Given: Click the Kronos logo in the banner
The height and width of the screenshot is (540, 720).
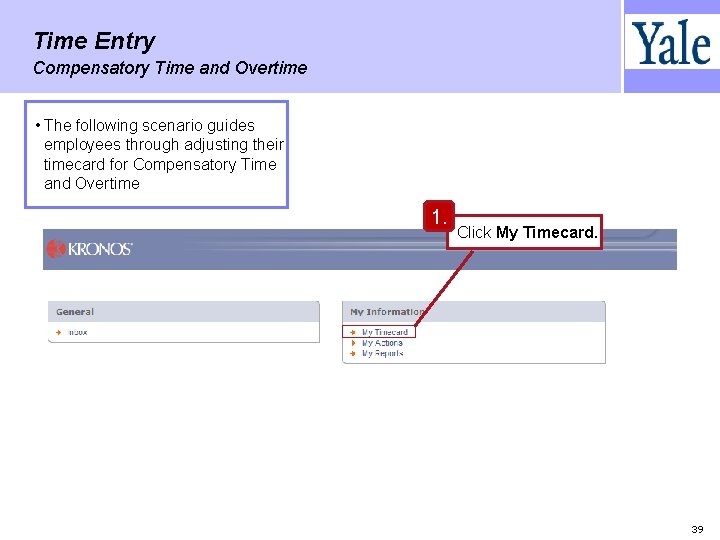Looking at the screenshot, I should [90, 249].
